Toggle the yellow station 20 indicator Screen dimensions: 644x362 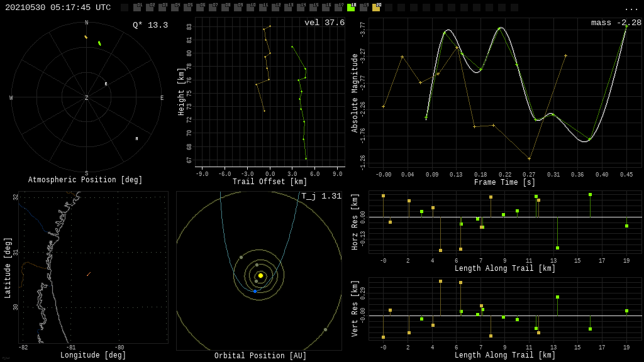pyautogui.click(x=376, y=8)
